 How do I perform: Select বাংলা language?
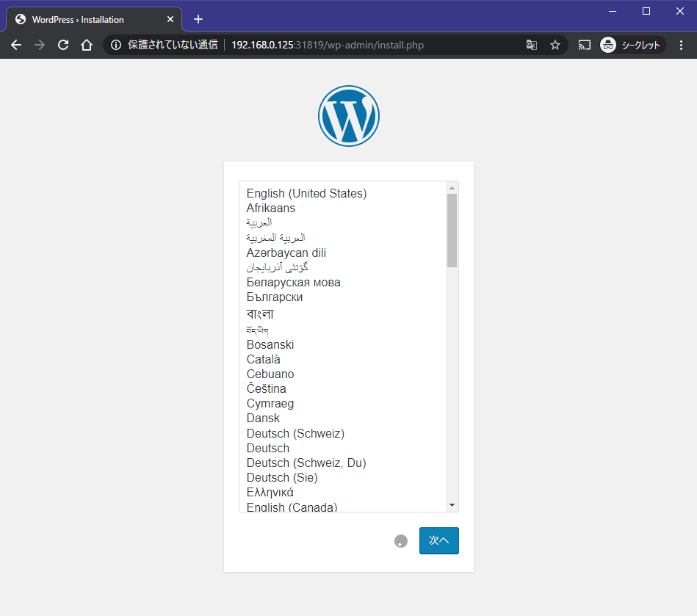coord(342,314)
